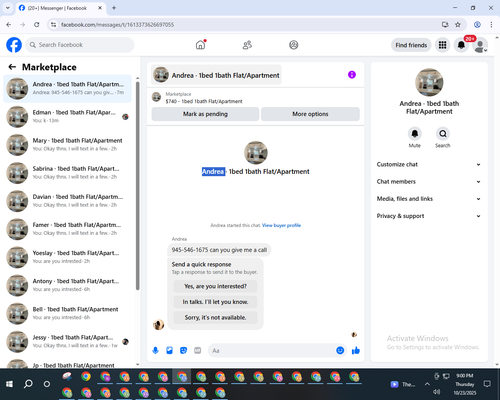Open the Facebook home logo

(x=14, y=45)
